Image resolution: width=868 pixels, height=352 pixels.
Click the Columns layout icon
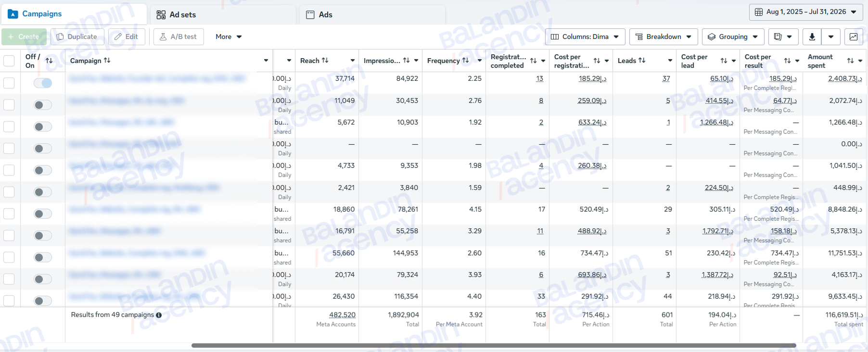pos(555,37)
